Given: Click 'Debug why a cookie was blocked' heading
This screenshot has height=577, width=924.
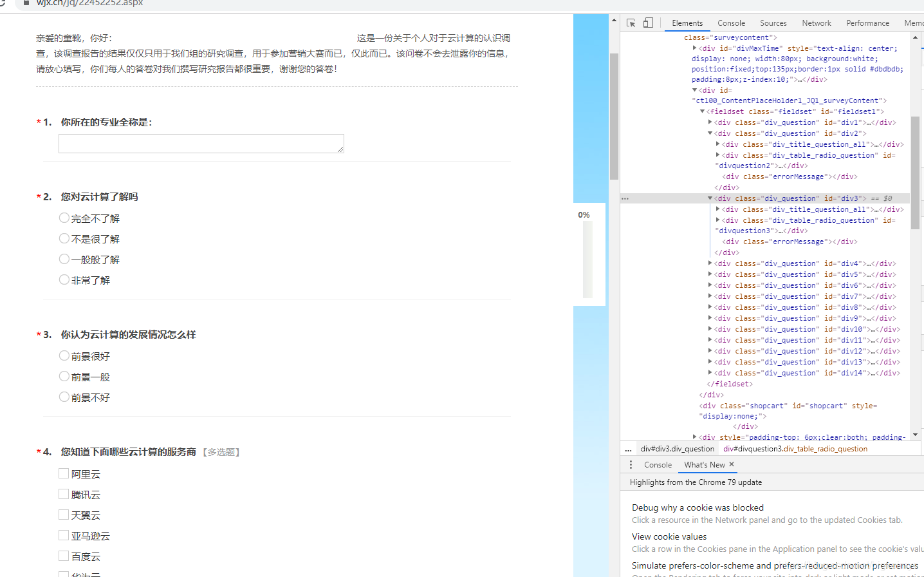Looking at the screenshot, I should 698,507.
